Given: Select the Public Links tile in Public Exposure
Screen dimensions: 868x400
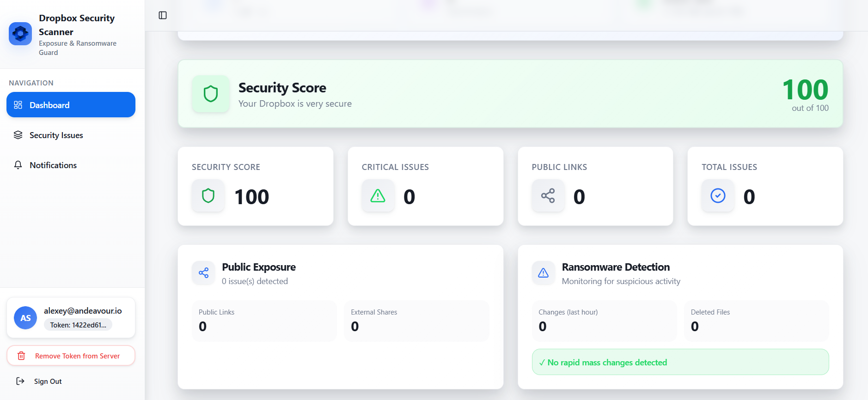Looking at the screenshot, I should pyautogui.click(x=264, y=321).
